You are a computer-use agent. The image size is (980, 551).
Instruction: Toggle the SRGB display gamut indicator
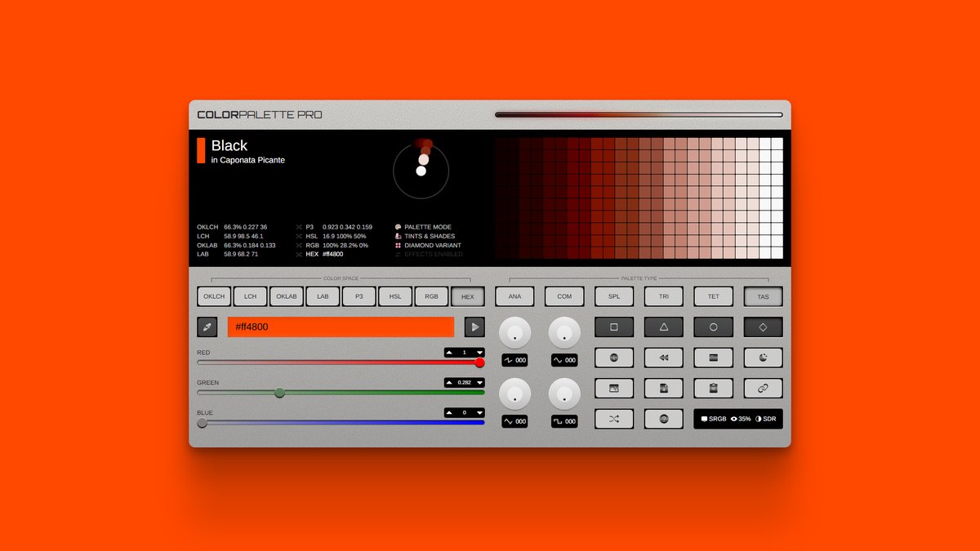coord(714,419)
